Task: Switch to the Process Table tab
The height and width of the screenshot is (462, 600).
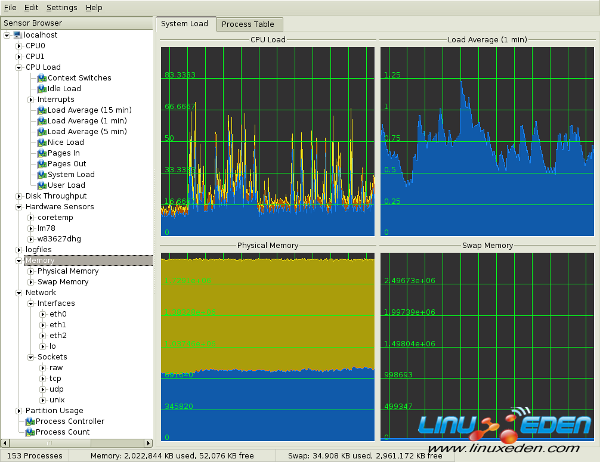Action: tap(248, 24)
